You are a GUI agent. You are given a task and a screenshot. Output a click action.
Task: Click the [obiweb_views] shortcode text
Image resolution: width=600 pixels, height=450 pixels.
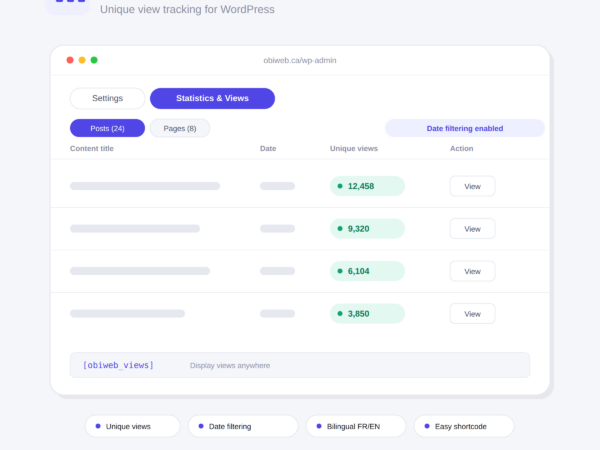pyautogui.click(x=118, y=365)
